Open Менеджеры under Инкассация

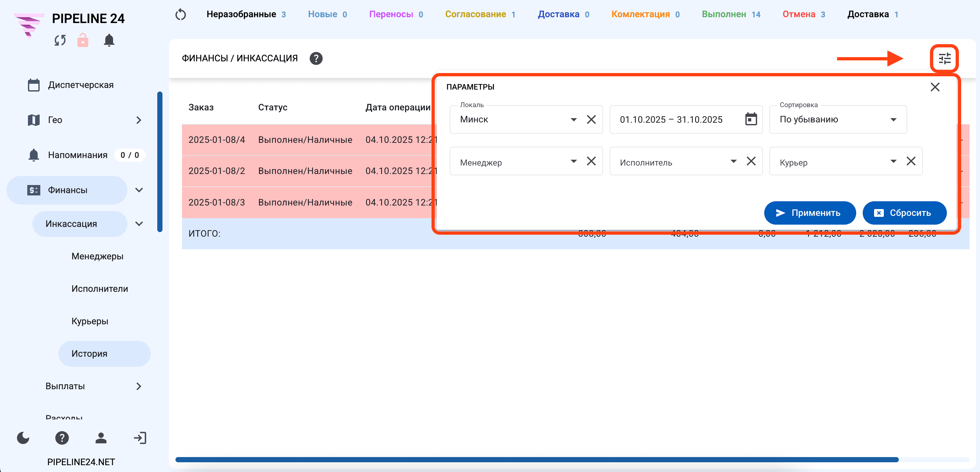point(97,256)
